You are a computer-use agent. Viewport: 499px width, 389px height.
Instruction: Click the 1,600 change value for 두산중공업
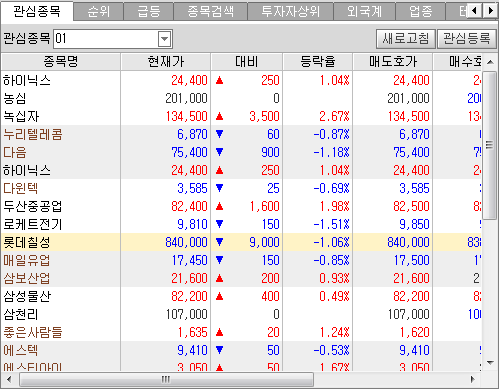click(x=265, y=206)
